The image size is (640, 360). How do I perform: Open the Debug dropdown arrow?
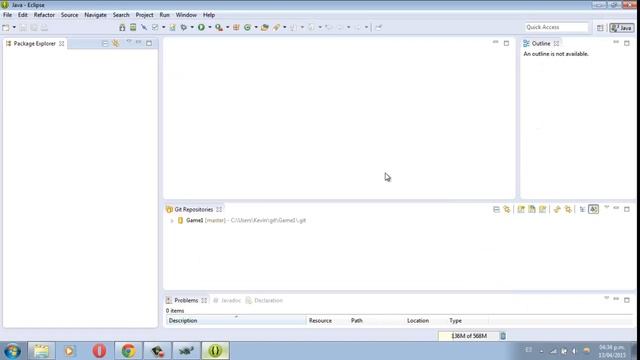[x=192, y=27]
